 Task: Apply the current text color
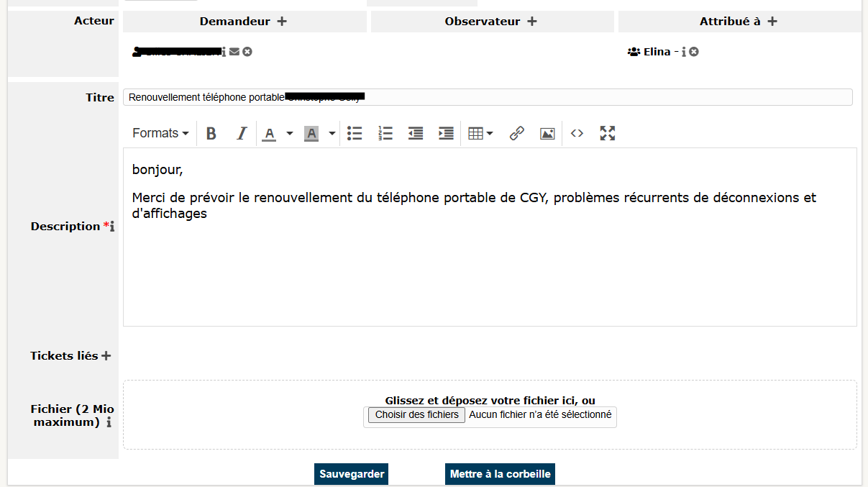[x=269, y=133]
